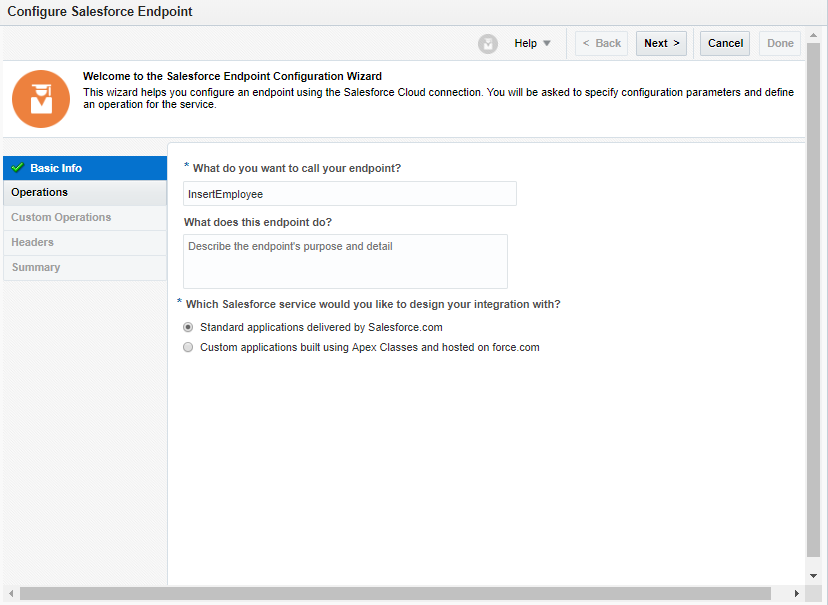Click the Next button
This screenshot has width=828, height=605.
[661, 43]
